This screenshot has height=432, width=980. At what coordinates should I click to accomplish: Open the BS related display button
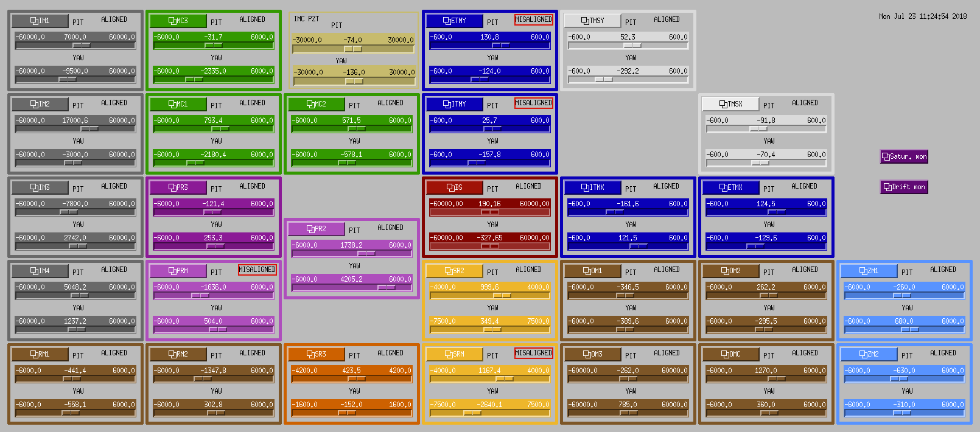pyautogui.click(x=455, y=187)
